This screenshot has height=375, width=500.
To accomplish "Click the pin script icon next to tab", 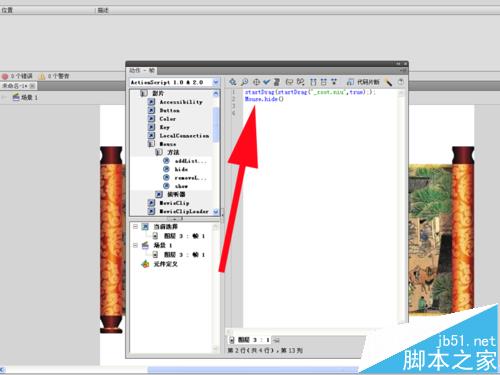I will tap(277, 340).
